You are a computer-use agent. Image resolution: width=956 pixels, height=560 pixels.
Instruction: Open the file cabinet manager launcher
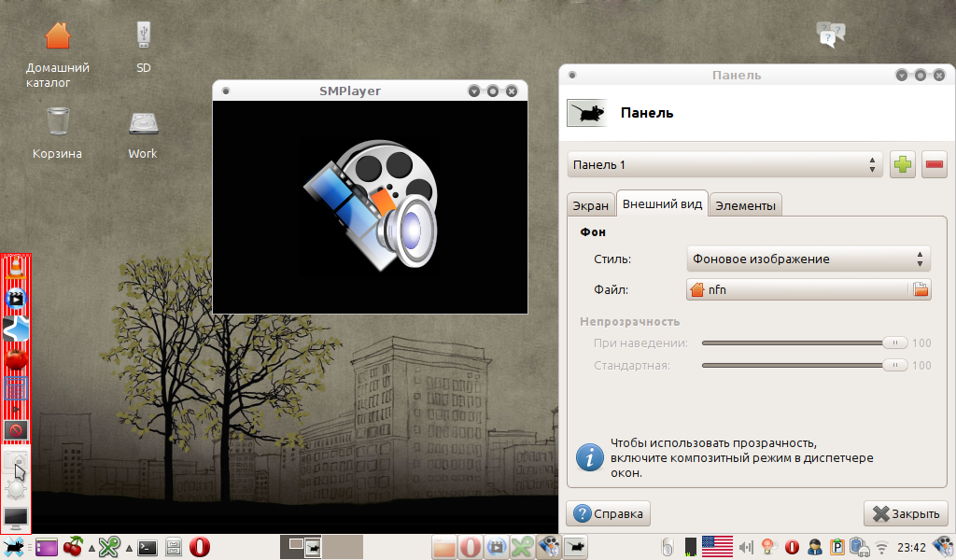click(x=174, y=547)
